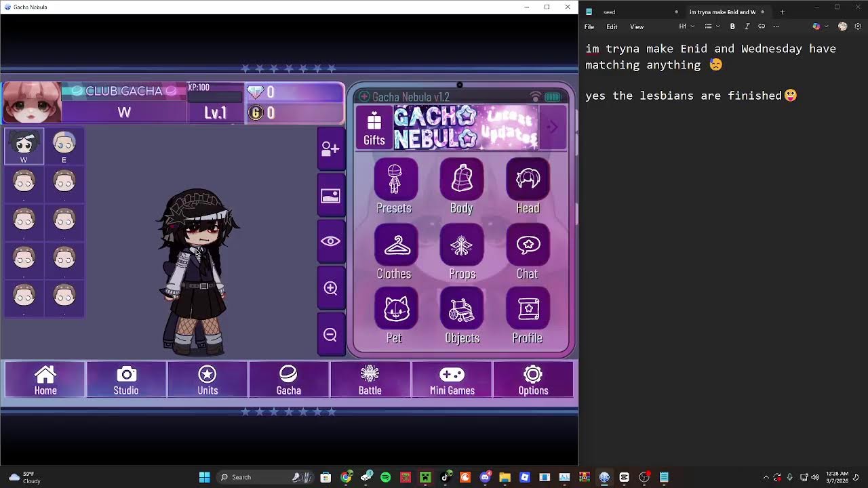Select character slot E
Screen dimensions: 868x488
(x=64, y=146)
